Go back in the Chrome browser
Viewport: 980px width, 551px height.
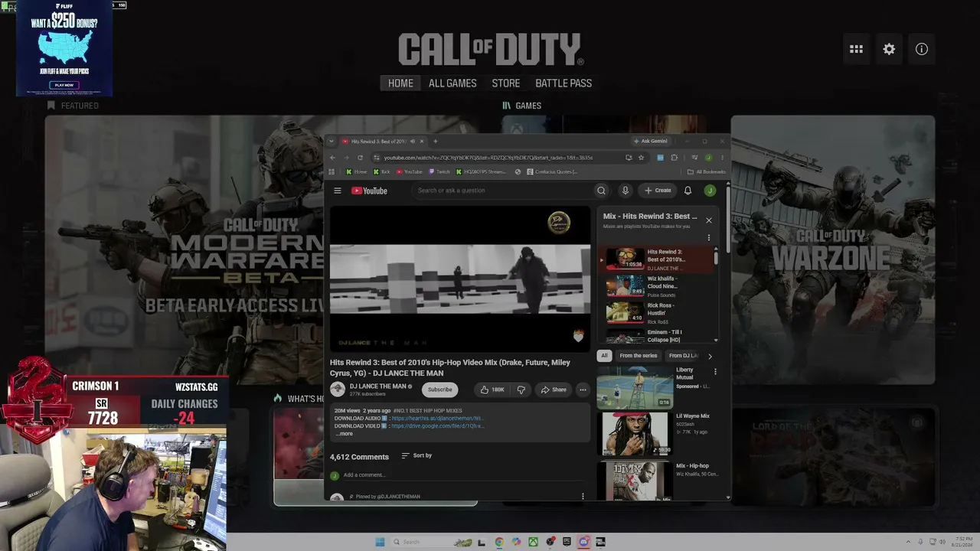click(x=332, y=158)
